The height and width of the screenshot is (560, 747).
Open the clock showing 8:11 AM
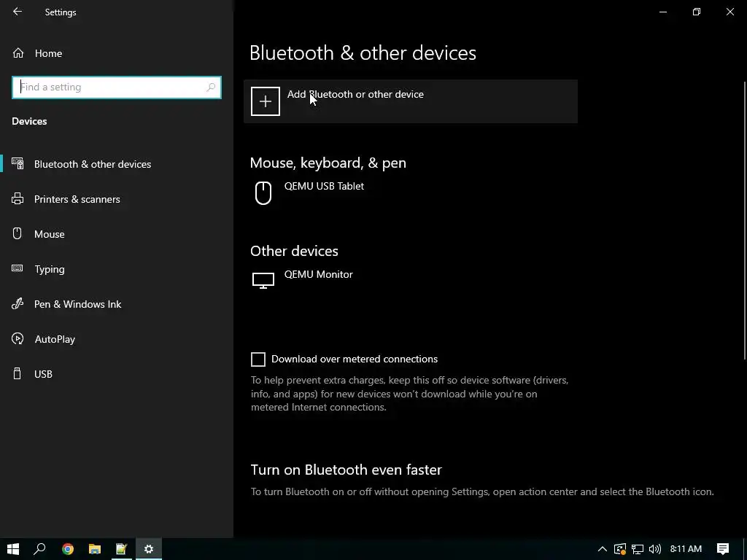(x=686, y=549)
